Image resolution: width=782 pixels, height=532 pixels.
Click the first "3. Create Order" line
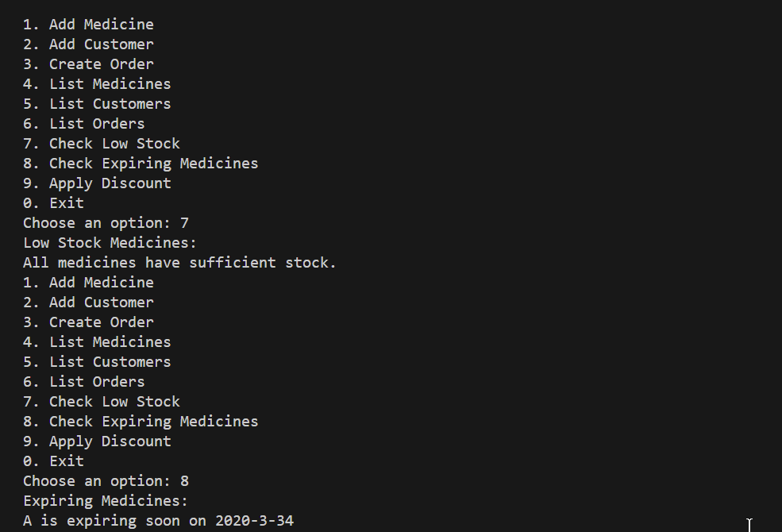(88, 64)
